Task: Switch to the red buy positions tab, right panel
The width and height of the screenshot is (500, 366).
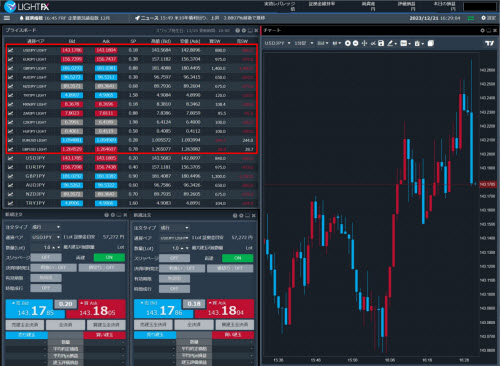Action: (233, 335)
